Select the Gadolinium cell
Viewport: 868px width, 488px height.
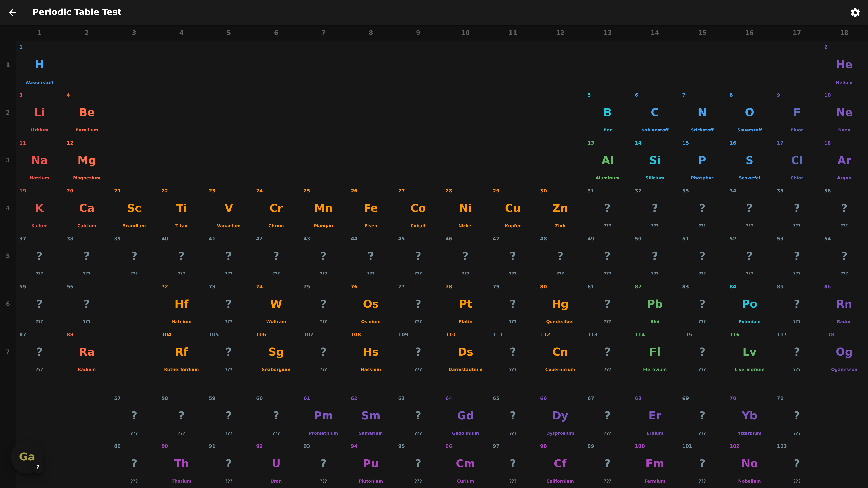pos(465,416)
